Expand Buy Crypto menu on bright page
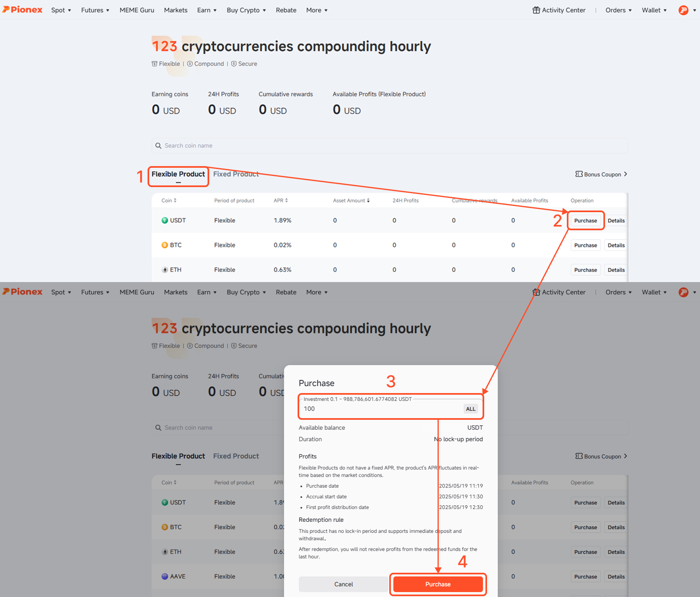700x597 pixels. coord(246,10)
